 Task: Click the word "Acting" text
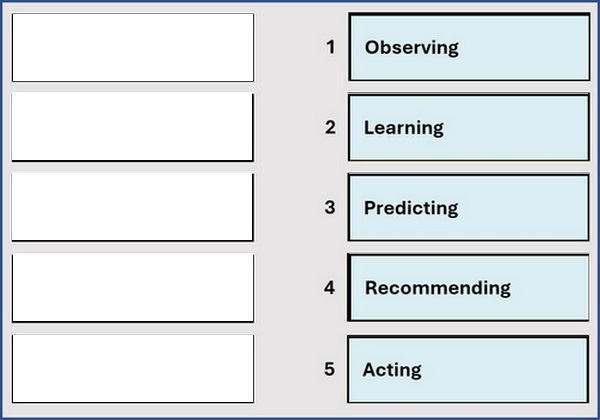tap(391, 370)
